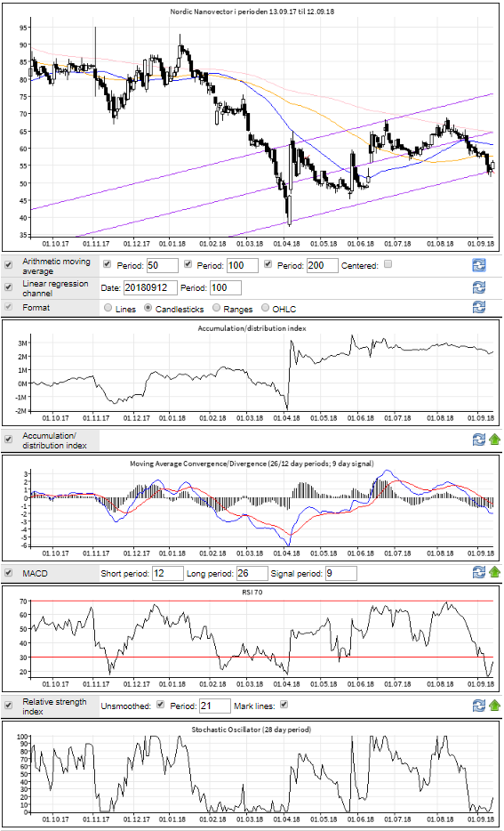Screen dimensions: 504x831
Task: Uncheck the Period 50 moving average checkbox
Action: [108, 264]
